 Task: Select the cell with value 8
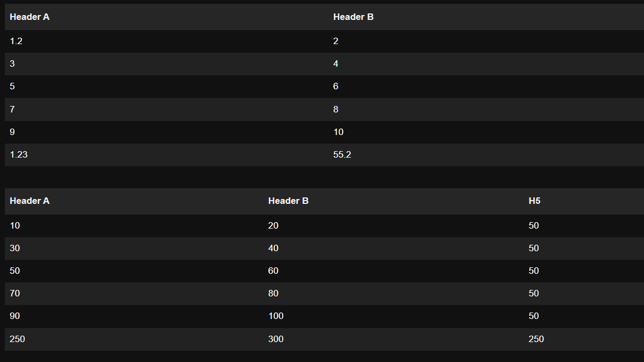click(x=336, y=109)
